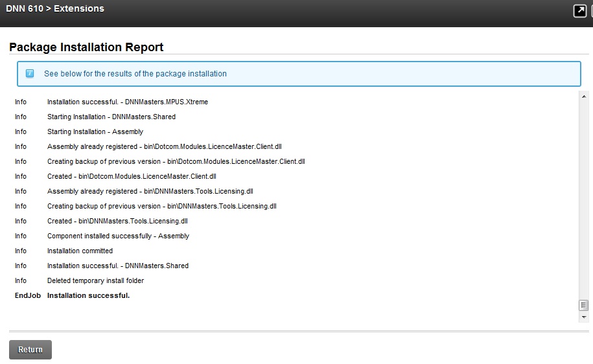Select 'Starting Installation - DNNMasters.Shared' line

[111, 117]
